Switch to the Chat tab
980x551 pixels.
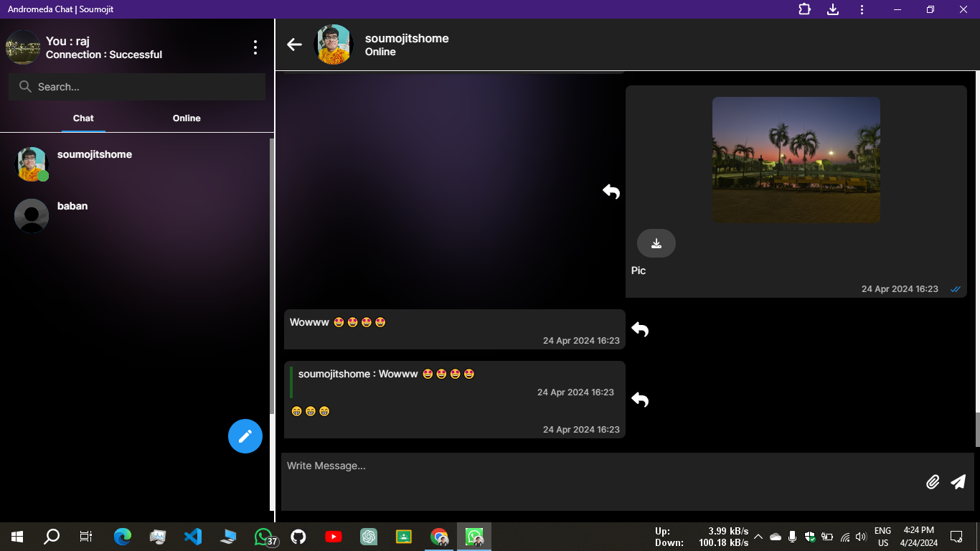[83, 118]
